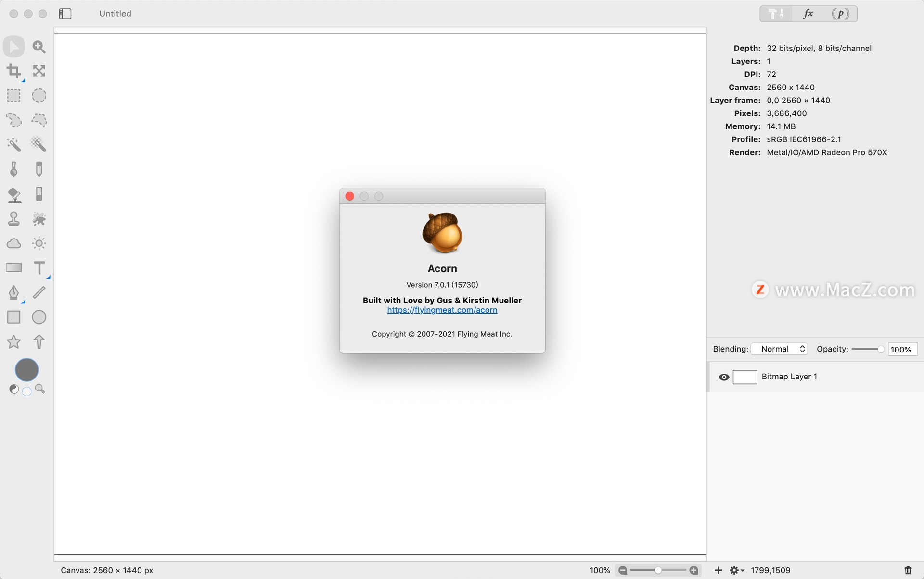Select the freehand Lasso tool
Image resolution: width=924 pixels, height=579 pixels.
14,120
